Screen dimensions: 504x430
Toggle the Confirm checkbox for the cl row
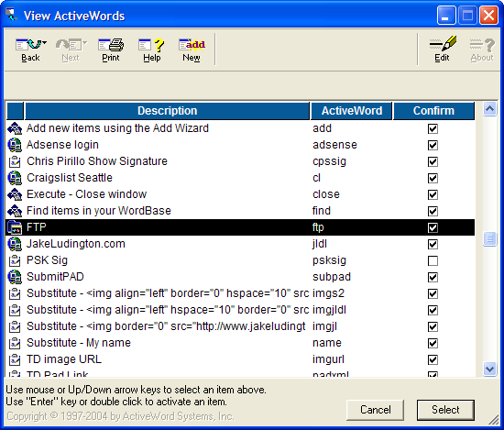click(x=433, y=178)
